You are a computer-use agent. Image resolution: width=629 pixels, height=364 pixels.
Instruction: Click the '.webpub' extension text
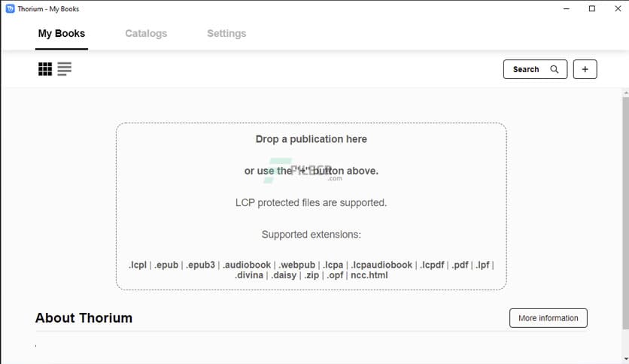point(297,265)
